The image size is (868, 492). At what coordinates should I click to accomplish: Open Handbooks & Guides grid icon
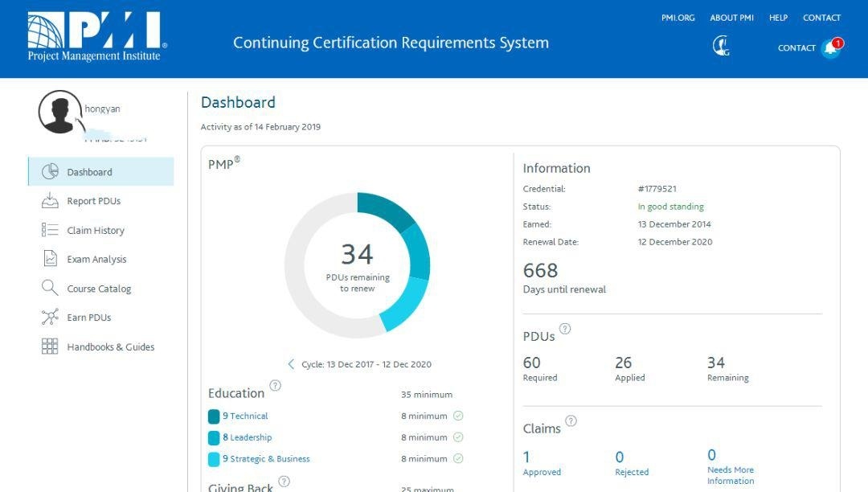tap(50, 346)
